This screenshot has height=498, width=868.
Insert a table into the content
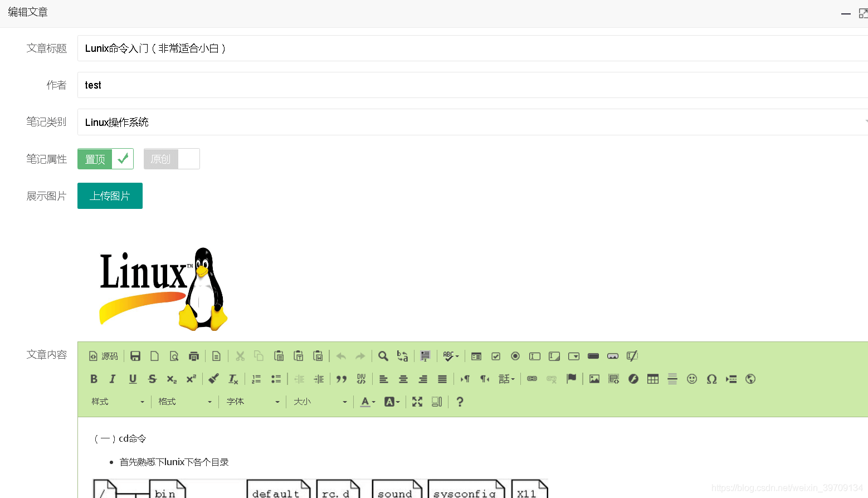(x=653, y=379)
